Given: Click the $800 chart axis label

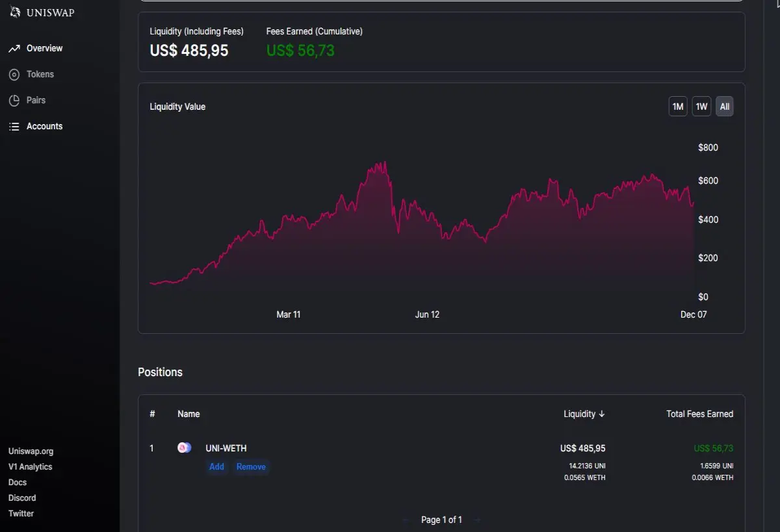Looking at the screenshot, I should coord(708,148).
